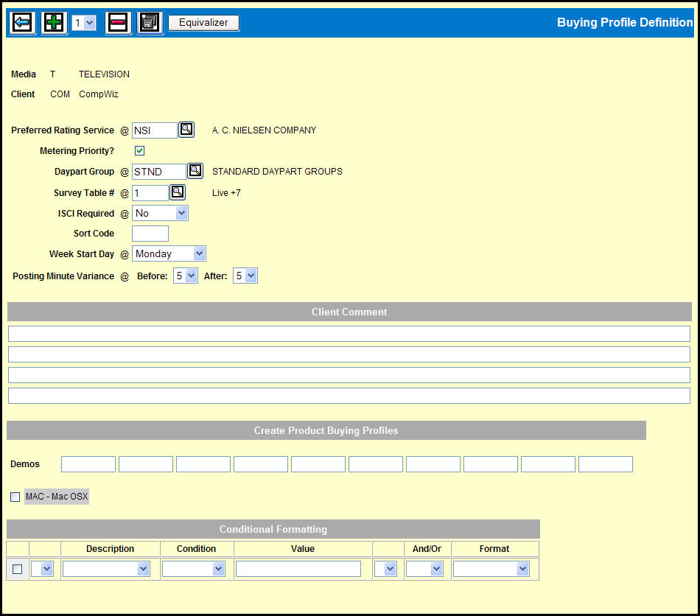Click the second Client Comment line
The height and width of the screenshot is (616, 700).
point(349,354)
